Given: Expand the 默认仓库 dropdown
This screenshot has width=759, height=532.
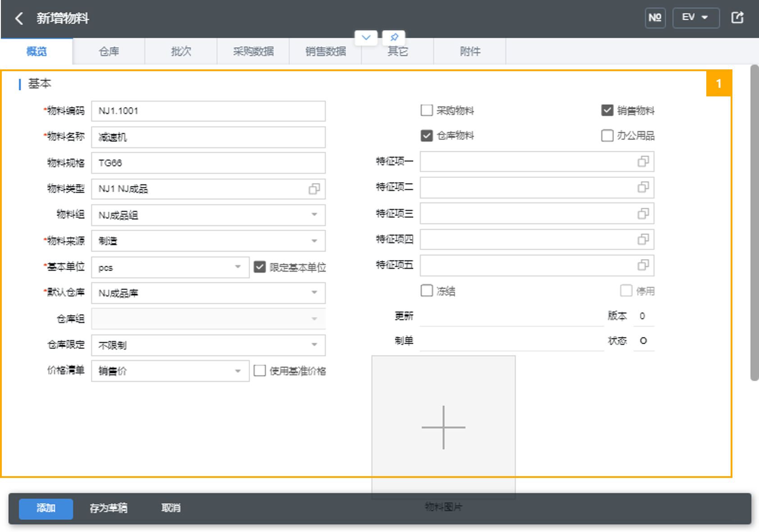Looking at the screenshot, I should click(314, 293).
